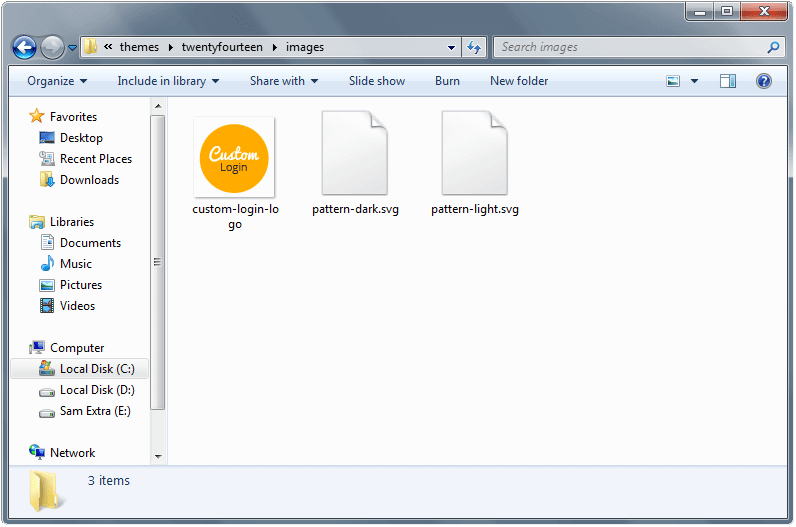Select Local Disk (D:) in navigation pane

[x=86, y=390]
